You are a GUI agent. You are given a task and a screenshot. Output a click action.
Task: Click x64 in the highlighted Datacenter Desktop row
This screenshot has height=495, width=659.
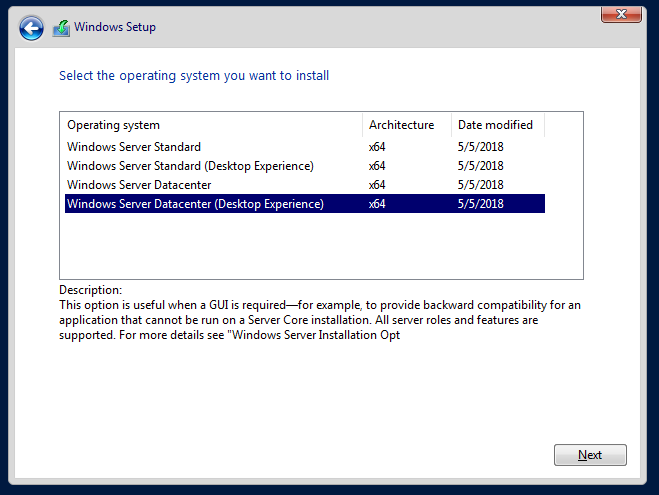coord(377,204)
